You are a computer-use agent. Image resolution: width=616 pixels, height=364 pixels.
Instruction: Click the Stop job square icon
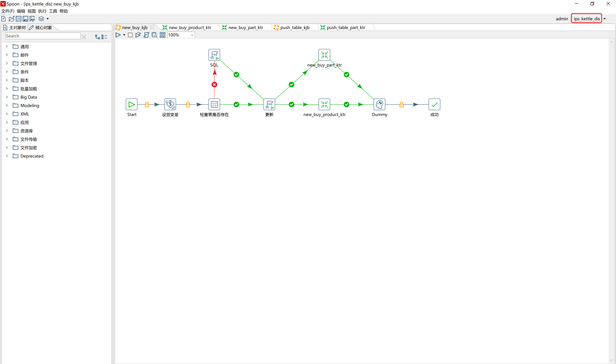tap(130, 35)
